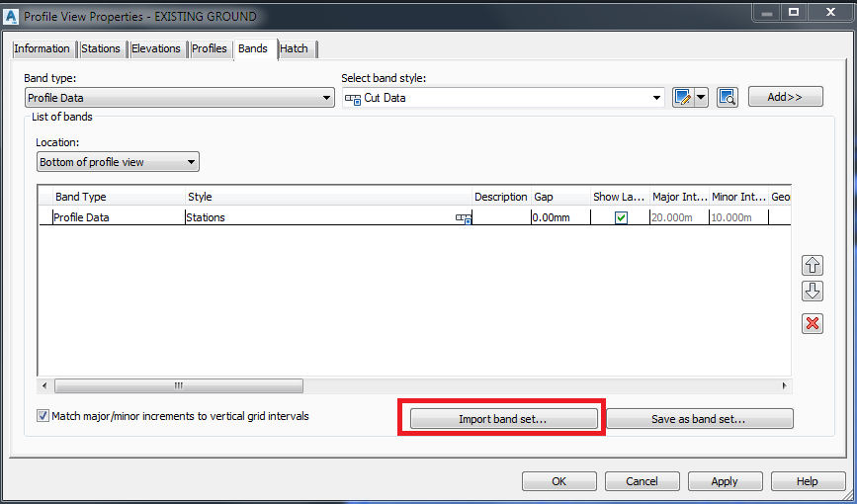Click the Major Int... column header

pyautogui.click(x=679, y=197)
